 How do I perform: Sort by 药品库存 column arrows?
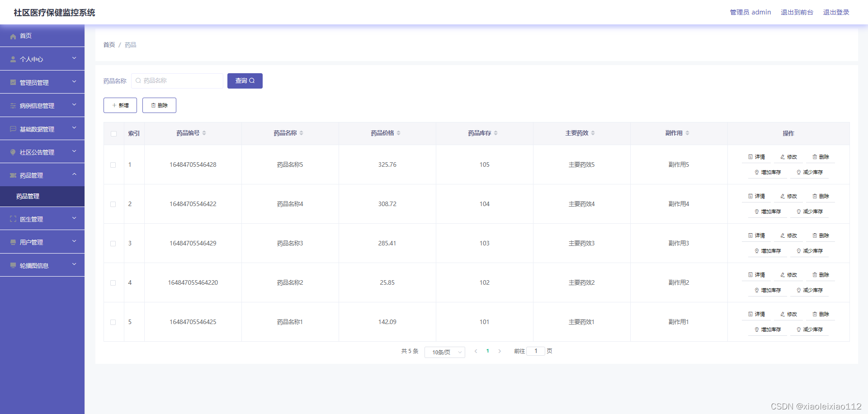pyautogui.click(x=496, y=133)
